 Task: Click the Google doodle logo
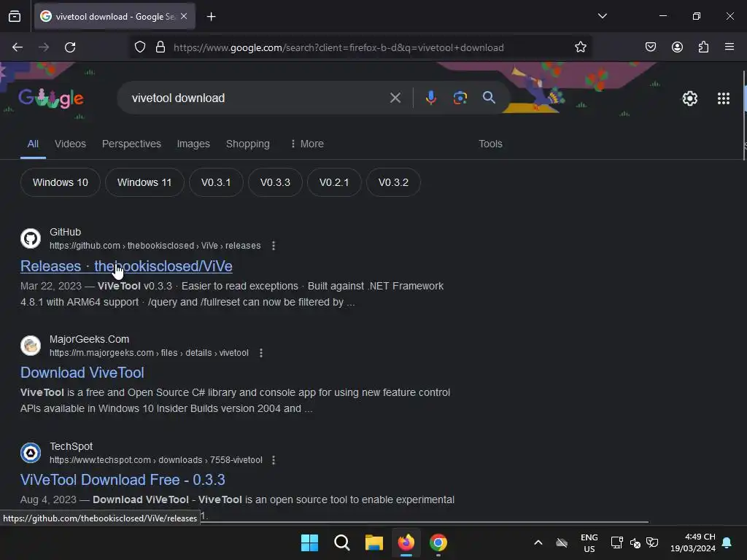click(x=51, y=98)
